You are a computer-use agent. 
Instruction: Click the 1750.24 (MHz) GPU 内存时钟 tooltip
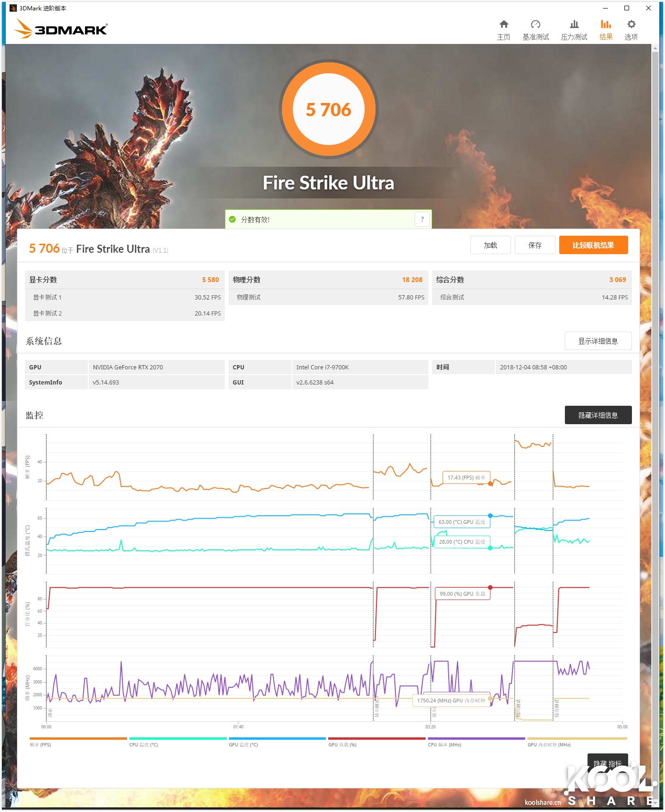(x=451, y=701)
